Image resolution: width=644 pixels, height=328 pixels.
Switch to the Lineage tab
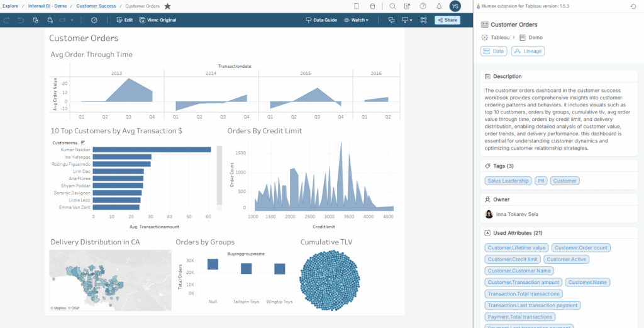pyautogui.click(x=528, y=51)
